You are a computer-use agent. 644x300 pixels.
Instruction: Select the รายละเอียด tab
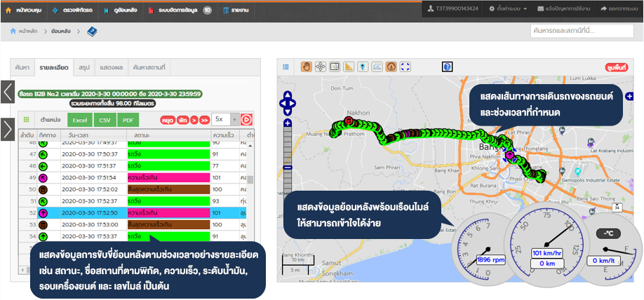click(x=54, y=67)
